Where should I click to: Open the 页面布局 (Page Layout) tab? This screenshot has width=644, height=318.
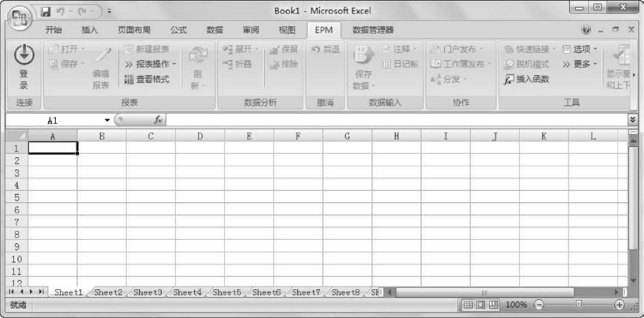[x=134, y=30]
